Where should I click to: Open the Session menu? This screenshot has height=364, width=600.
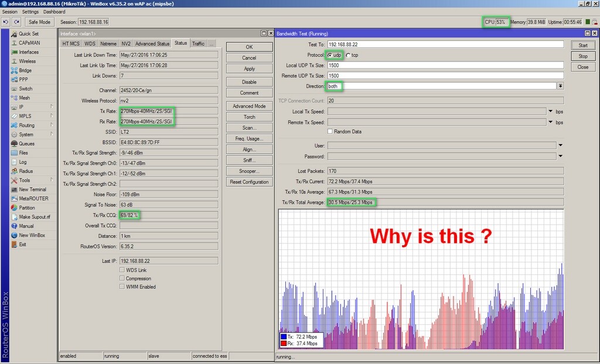pos(9,12)
